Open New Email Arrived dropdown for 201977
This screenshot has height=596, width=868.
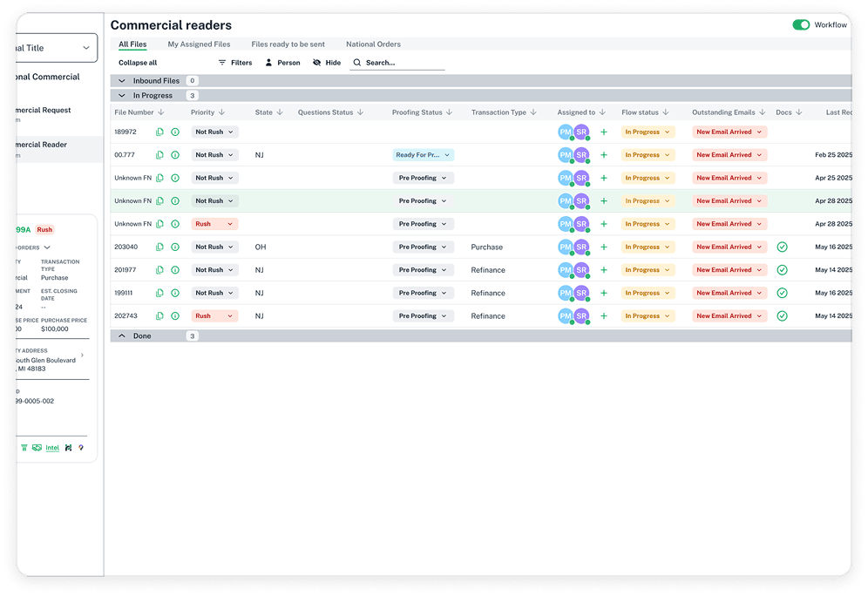(729, 270)
